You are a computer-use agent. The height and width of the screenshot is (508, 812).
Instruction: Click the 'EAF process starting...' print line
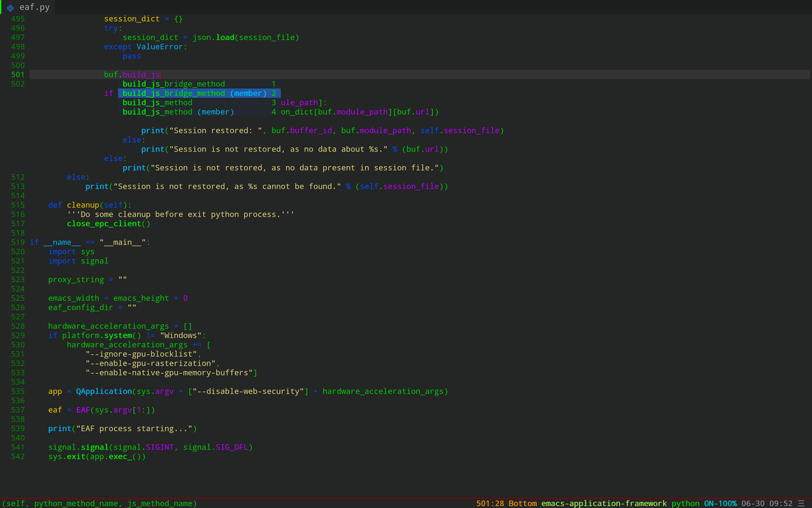122,429
